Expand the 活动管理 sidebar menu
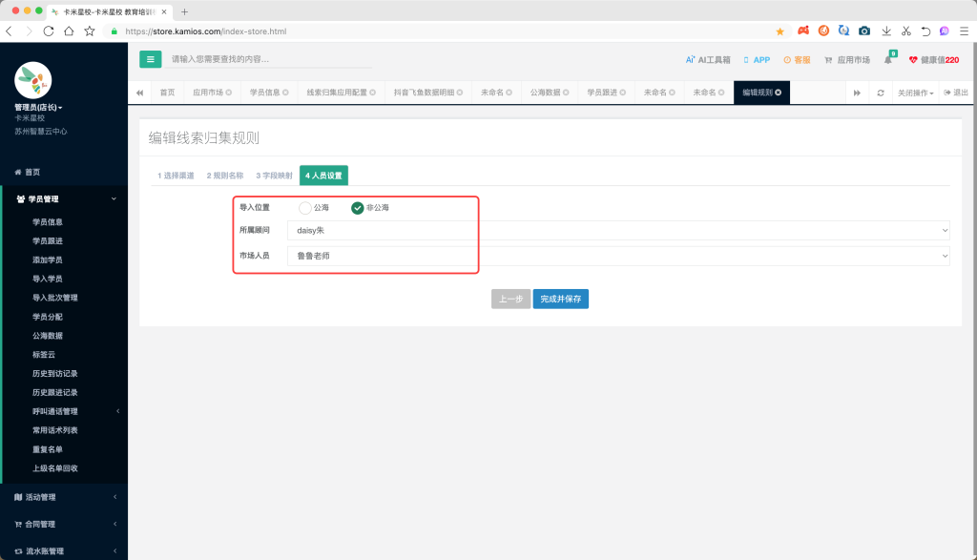Viewport: 977px width, 560px height. pos(64,497)
